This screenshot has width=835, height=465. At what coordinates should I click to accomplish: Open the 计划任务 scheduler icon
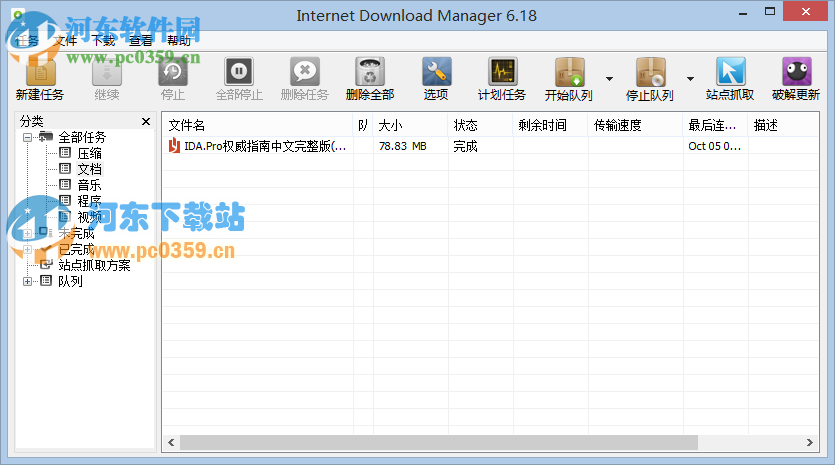pyautogui.click(x=502, y=71)
